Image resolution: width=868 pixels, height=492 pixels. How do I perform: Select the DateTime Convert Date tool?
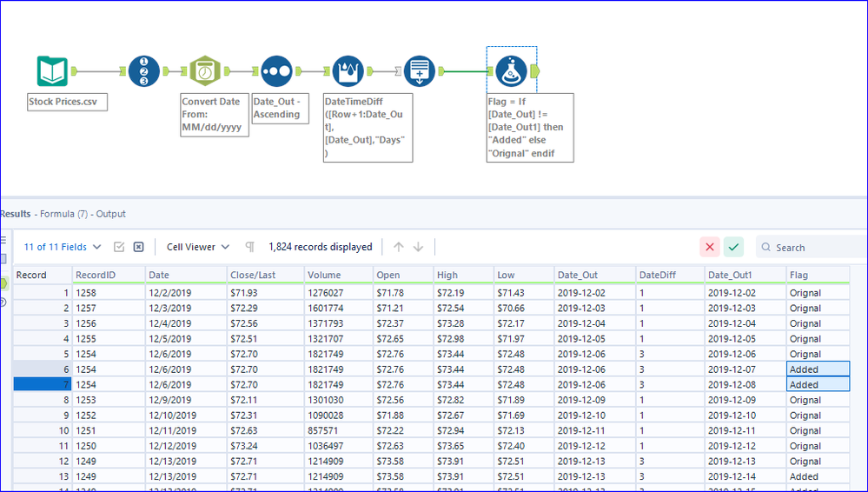pos(205,71)
